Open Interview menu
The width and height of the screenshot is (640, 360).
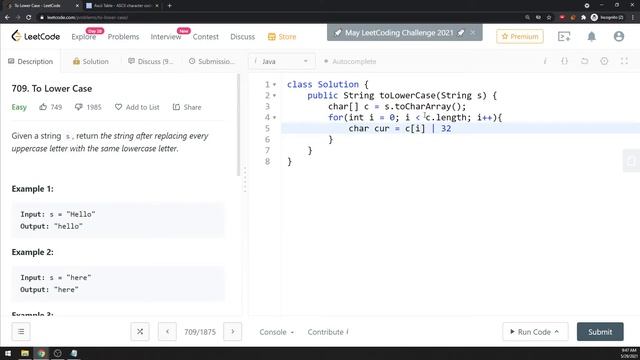pyautogui.click(x=166, y=37)
